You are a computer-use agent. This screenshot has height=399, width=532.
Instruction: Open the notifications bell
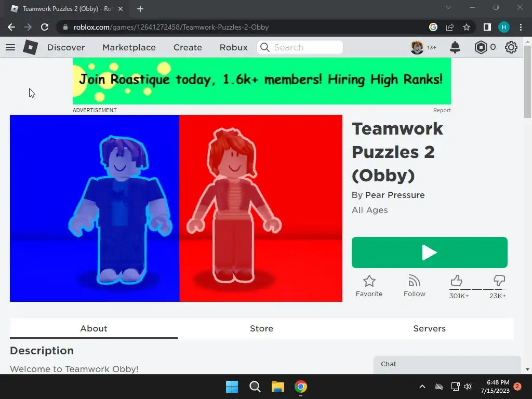pos(455,47)
